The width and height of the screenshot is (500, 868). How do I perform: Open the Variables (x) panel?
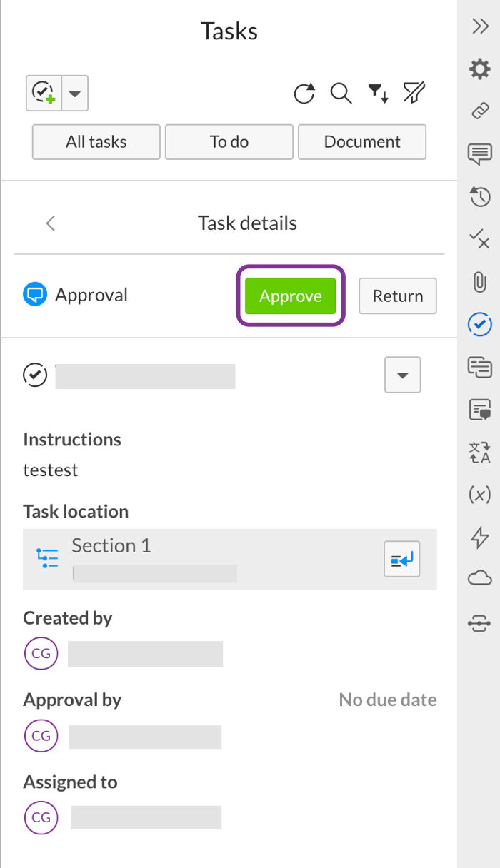point(480,495)
